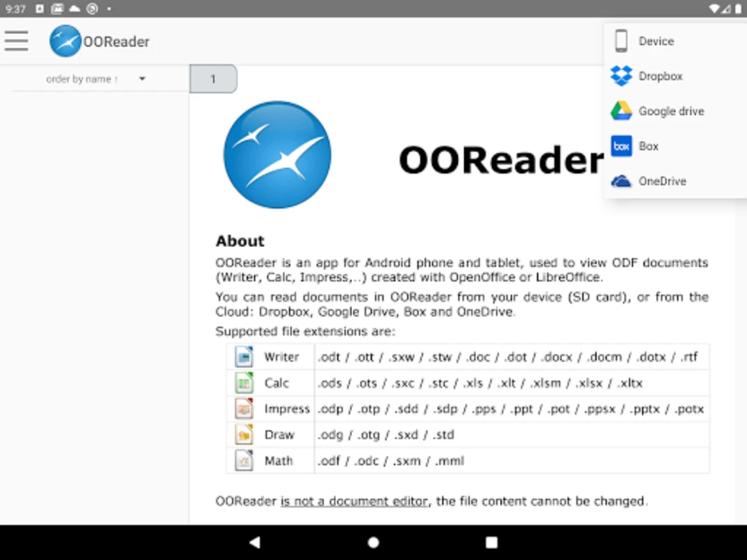Click the OneDrive cloud icon

pos(621,181)
